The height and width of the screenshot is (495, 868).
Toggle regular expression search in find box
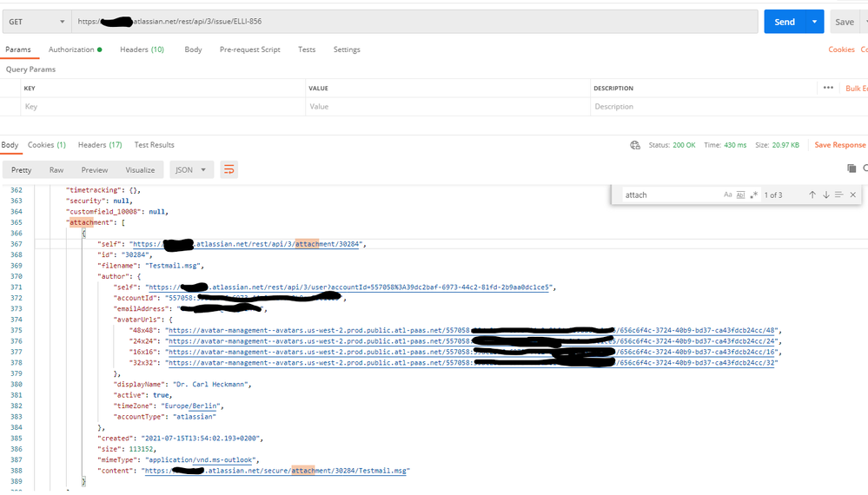click(x=753, y=195)
